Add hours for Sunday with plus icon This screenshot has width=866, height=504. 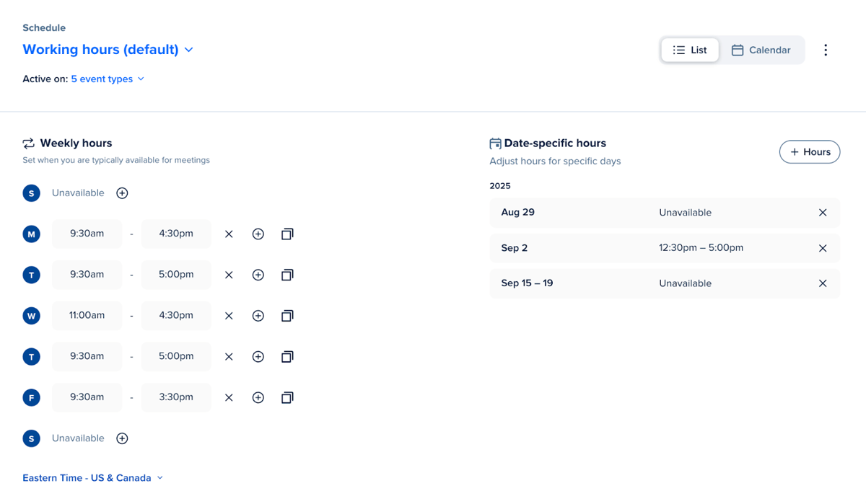point(122,193)
